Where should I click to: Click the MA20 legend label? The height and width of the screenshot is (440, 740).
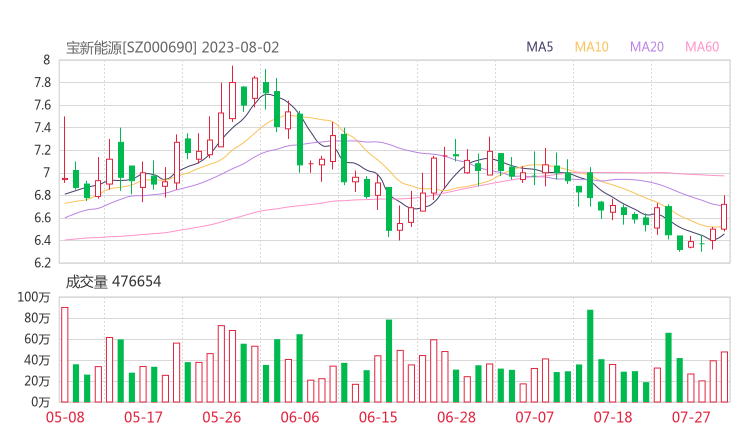[647, 47]
